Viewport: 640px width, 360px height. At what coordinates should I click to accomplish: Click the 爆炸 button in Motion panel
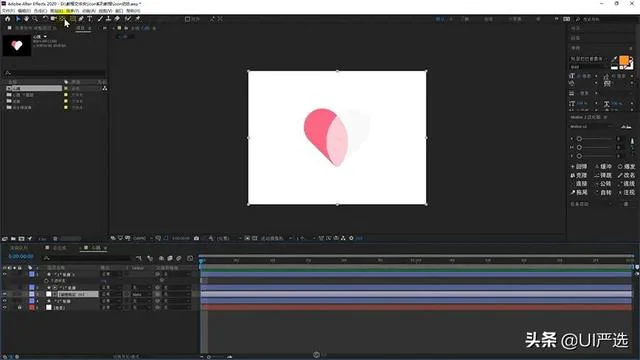[x=627, y=167]
